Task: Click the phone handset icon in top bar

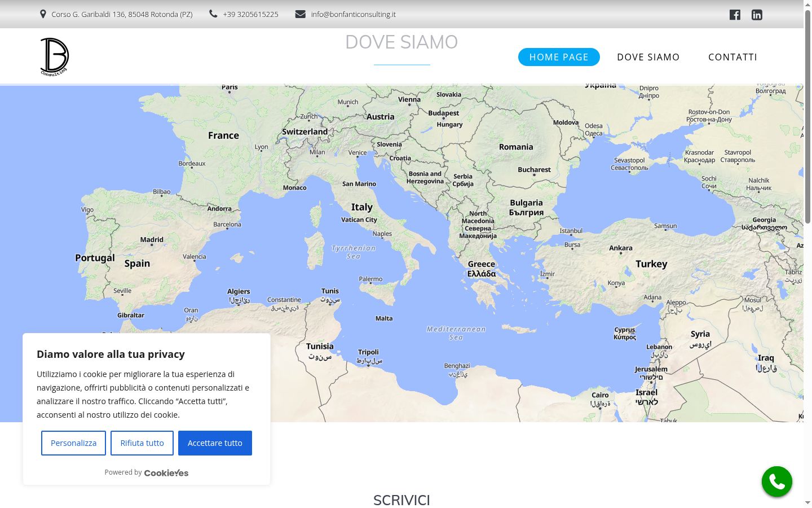Action: (x=213, y=14)
